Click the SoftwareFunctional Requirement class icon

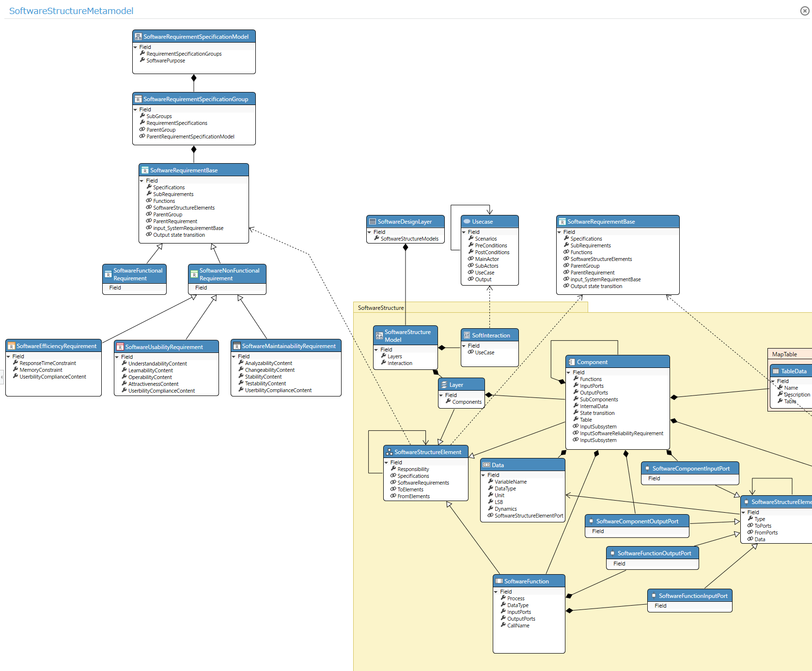[x=108, y=274]
